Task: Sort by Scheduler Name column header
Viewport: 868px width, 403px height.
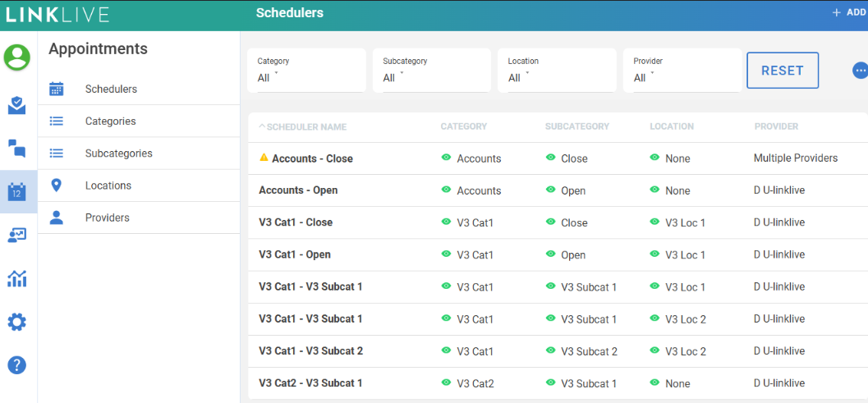Action: [302, 127]
